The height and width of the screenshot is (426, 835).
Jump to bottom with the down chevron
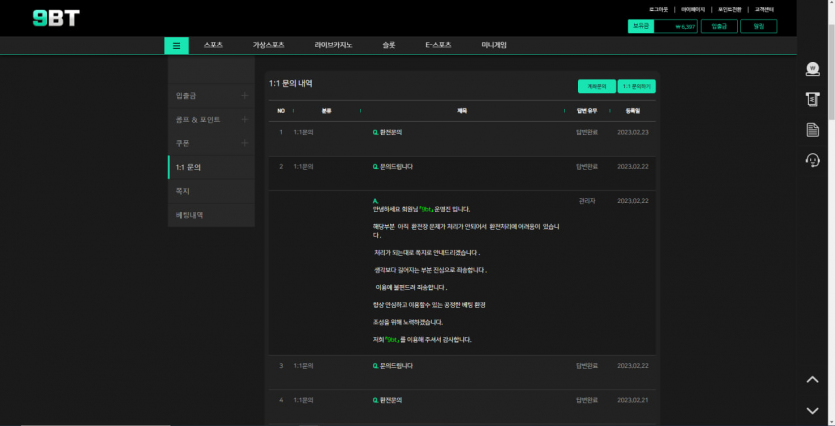pyautogui.click(x=812, y=410)
